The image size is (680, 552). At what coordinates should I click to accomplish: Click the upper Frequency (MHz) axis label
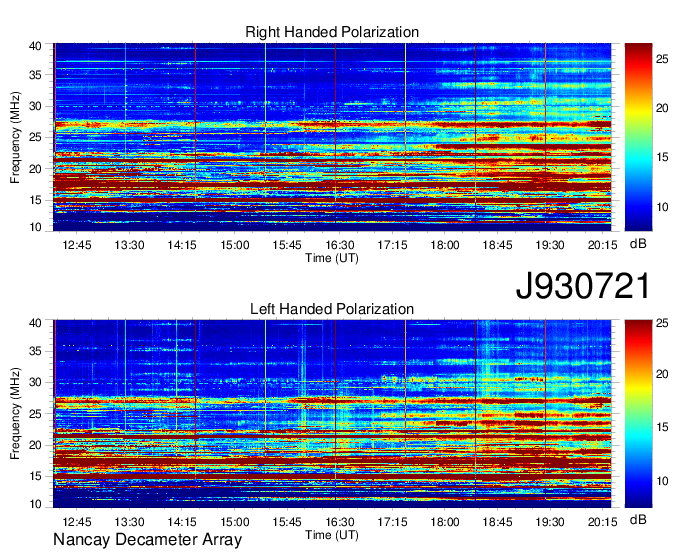(x=15, y=137)
